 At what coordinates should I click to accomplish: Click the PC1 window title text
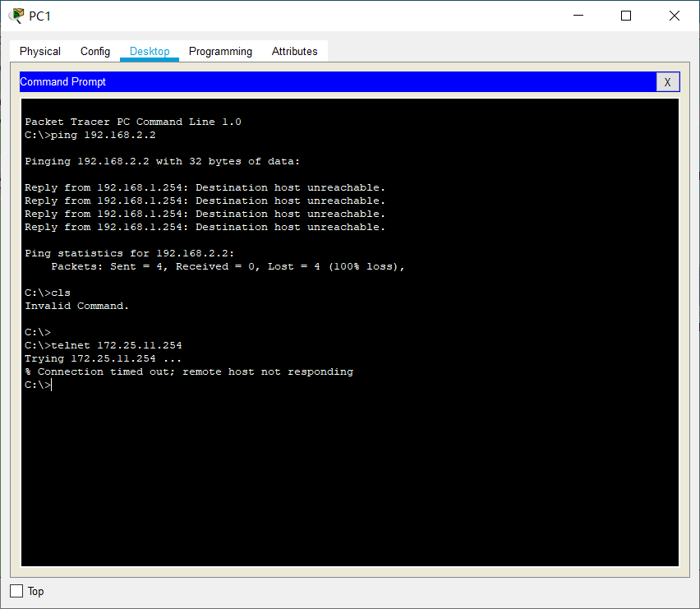click(x=39, y=16)
